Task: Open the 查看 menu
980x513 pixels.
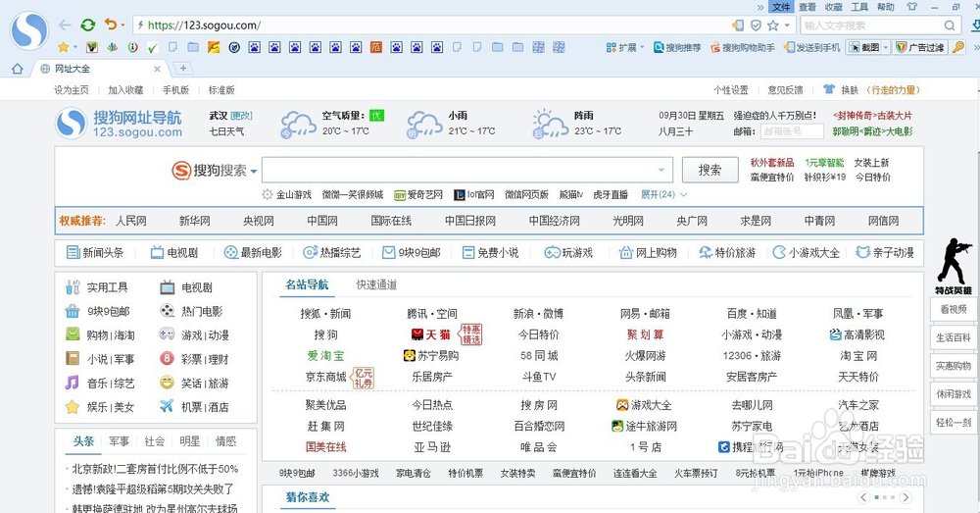Action: [x=808, y=7]
